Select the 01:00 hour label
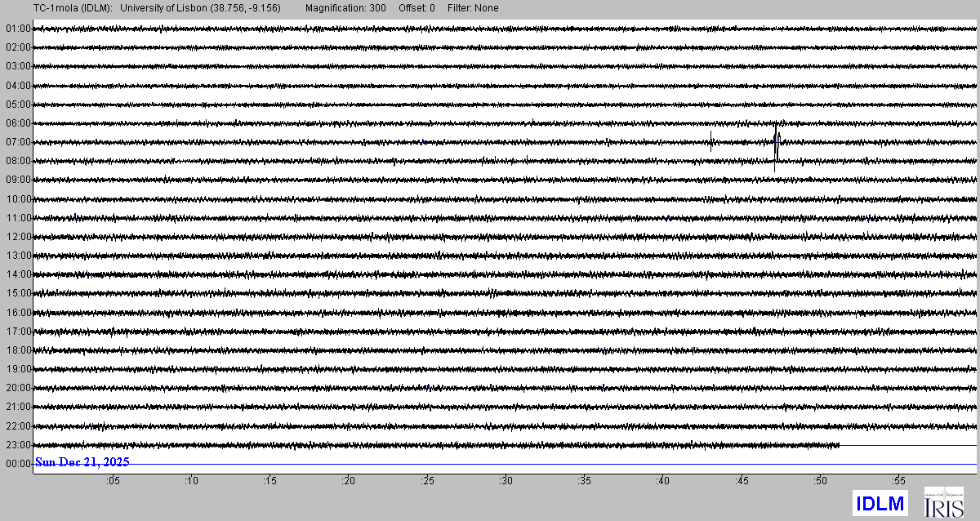 (x=18, y=29)
